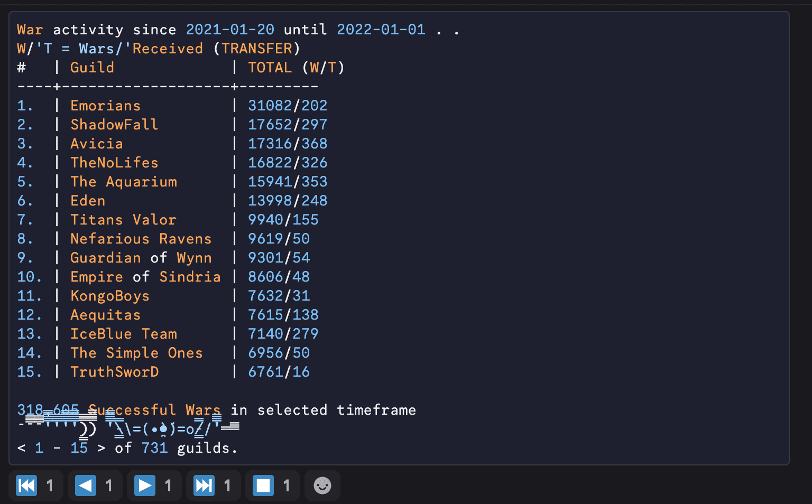Viewport: 812px width, 504px height.
Task: Select the TruthSworD guild at rank 15
Action: click(x=114, y=371)
